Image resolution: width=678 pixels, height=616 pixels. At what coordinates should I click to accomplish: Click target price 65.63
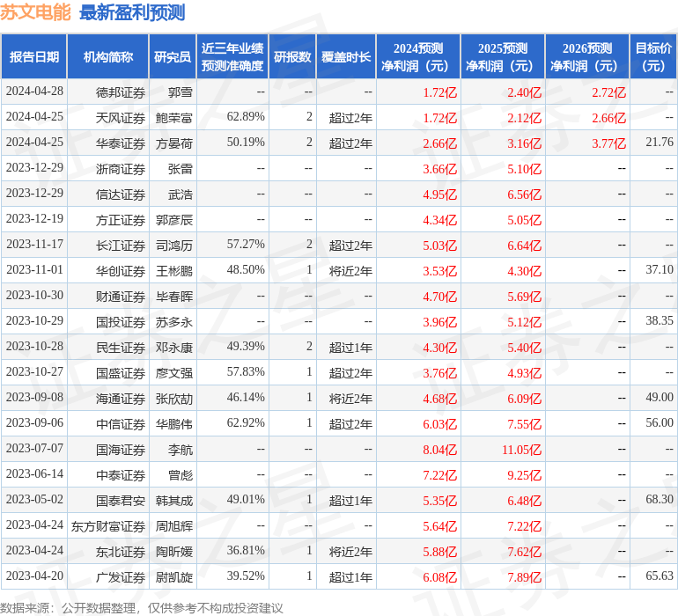tap(660, 576)
